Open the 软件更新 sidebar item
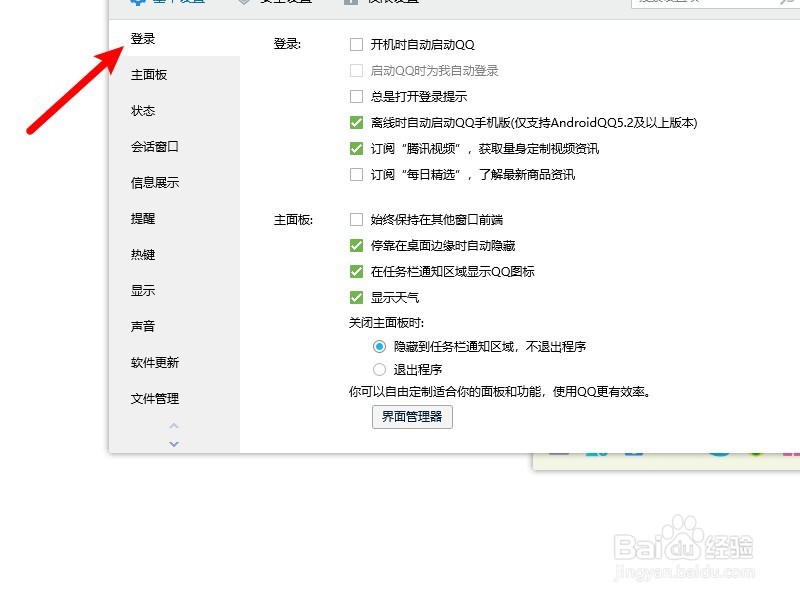This screenshot has width=800, height=600. point(155,363)
